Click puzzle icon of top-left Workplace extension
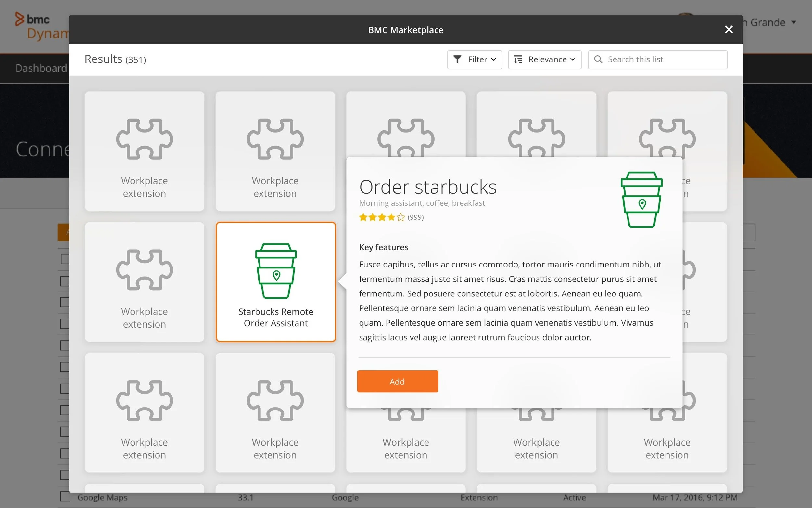812x508 pixels. click(144, 139)
